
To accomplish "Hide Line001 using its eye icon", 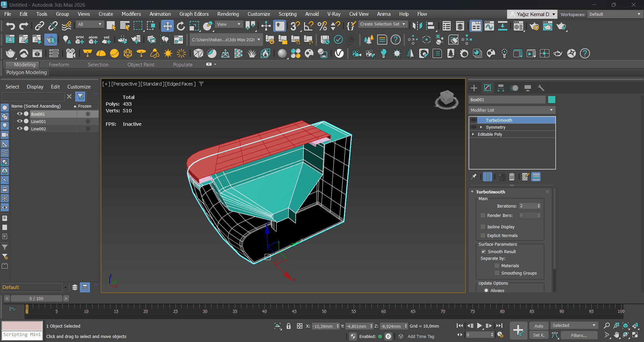I will point(19,121).
